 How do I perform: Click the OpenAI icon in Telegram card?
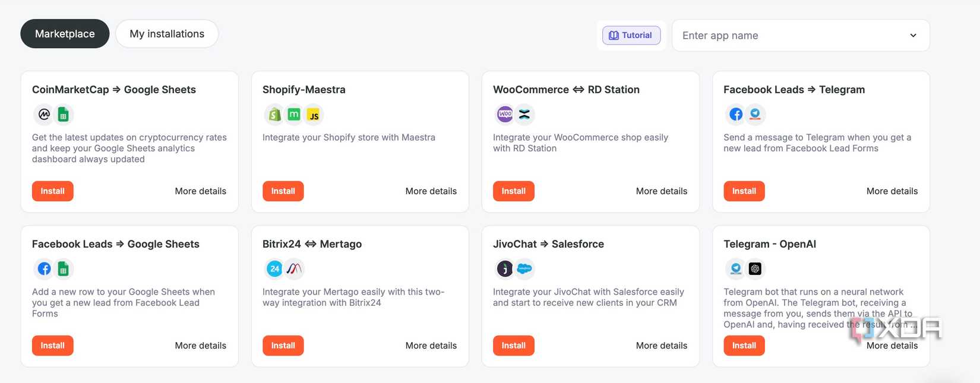(x=755, y=268)
